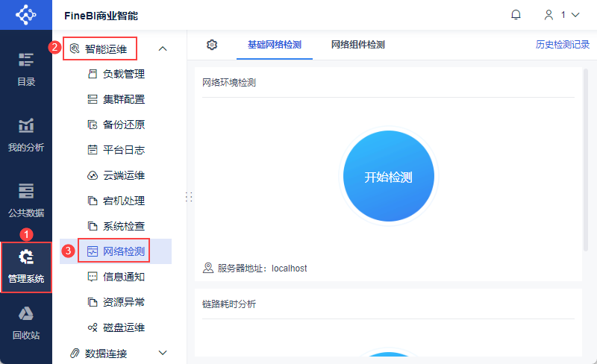
Task: Click the 云端运维 cloud icon
Action: 93,175
